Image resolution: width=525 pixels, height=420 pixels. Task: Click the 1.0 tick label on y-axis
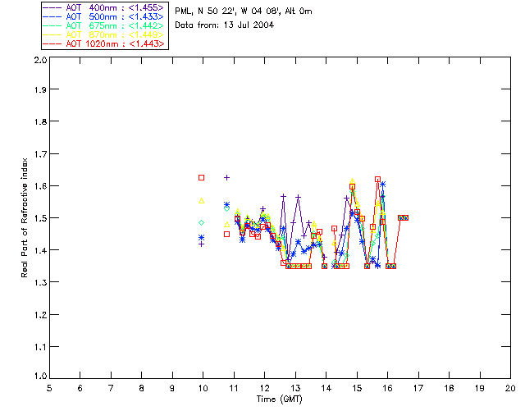(39, 377)
